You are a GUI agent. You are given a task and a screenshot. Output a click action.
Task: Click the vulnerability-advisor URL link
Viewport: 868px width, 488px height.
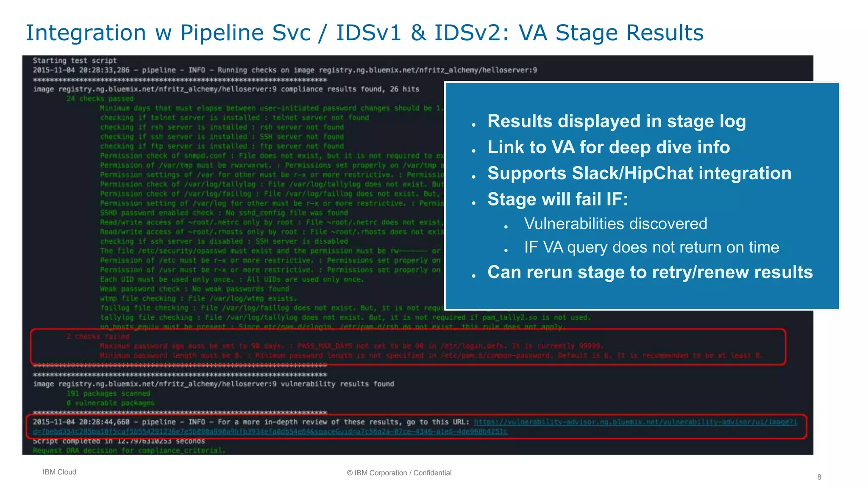(x=635, y=422)
